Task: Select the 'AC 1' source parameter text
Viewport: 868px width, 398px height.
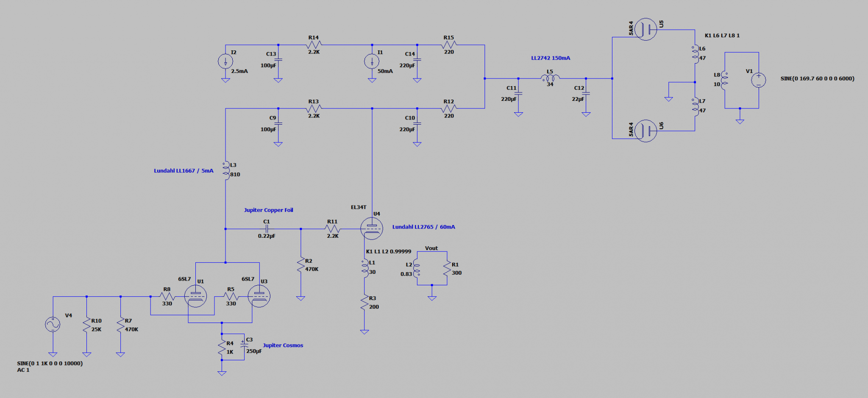Action: [23, 370]
